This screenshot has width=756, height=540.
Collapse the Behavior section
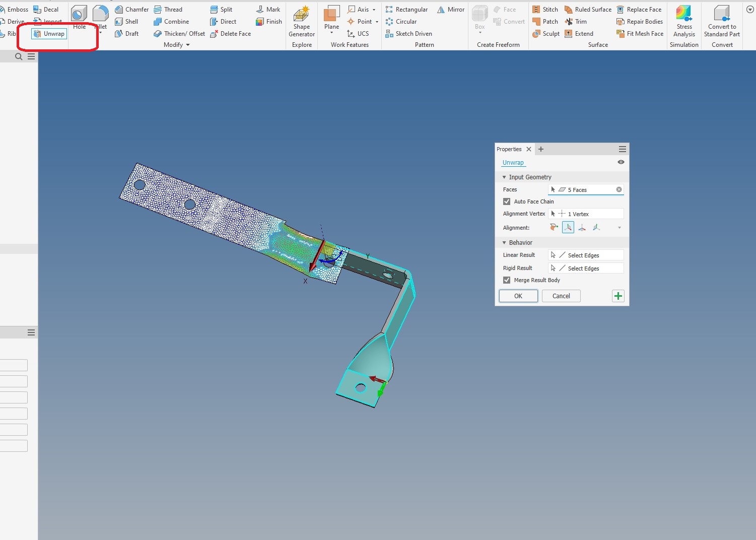[x=504, y=243]
